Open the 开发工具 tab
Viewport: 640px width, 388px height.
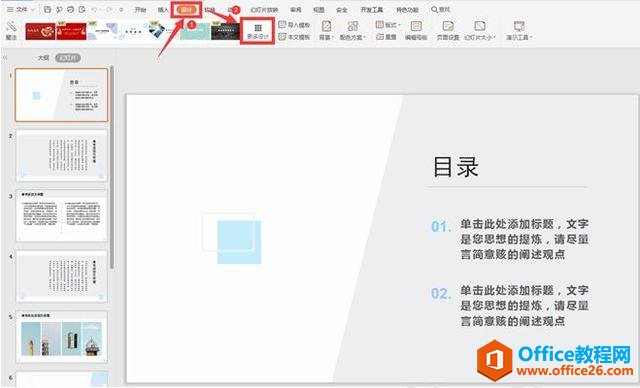(x=371, y=9)
